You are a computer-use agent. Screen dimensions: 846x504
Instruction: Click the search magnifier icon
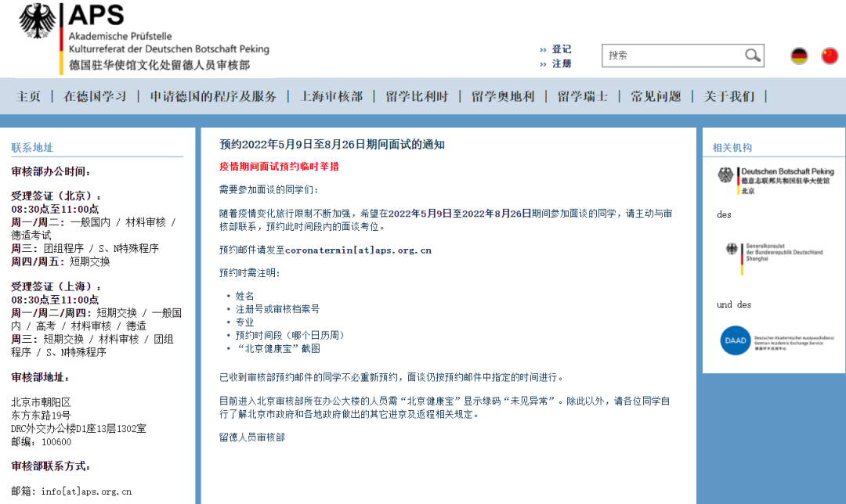pos(751,55)
